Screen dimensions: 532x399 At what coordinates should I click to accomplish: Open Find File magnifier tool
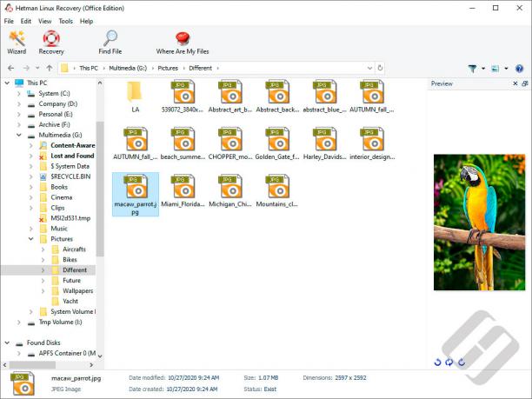[110, 43]
